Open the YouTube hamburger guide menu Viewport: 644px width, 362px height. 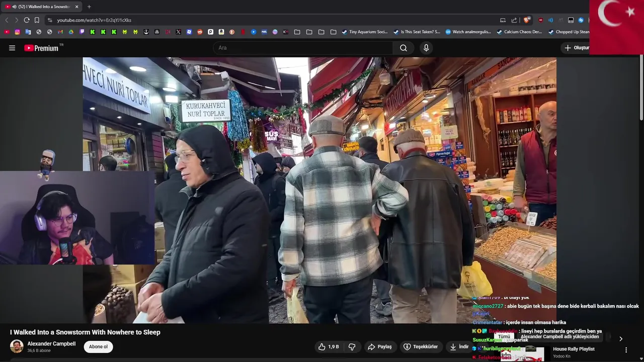click(x=12, y=48)
